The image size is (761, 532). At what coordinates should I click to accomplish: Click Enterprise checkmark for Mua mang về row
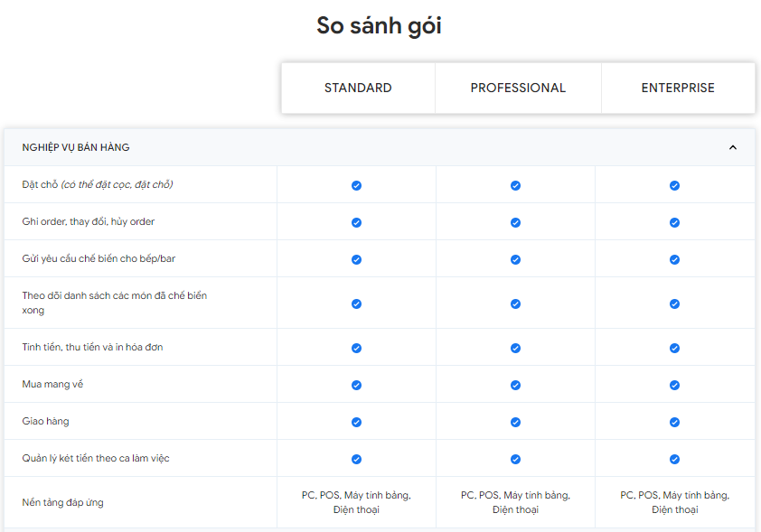674,385
